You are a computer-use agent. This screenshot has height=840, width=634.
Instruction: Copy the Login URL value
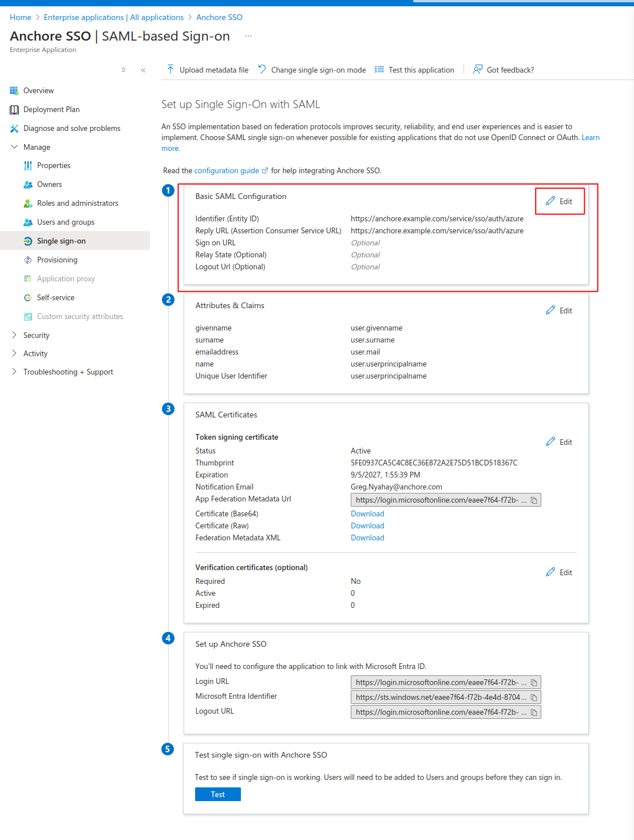coord(534,682)
